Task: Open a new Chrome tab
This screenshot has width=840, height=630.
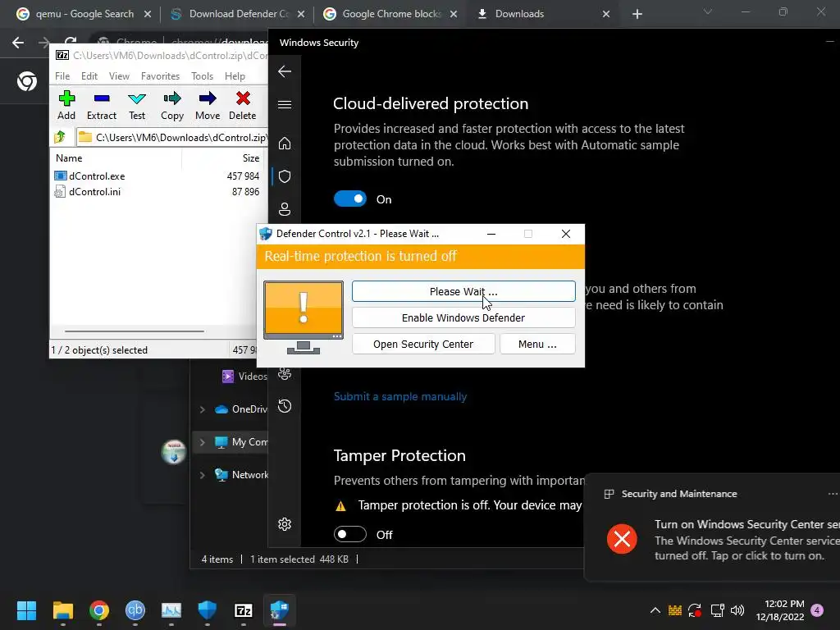Action: [637, 14]
